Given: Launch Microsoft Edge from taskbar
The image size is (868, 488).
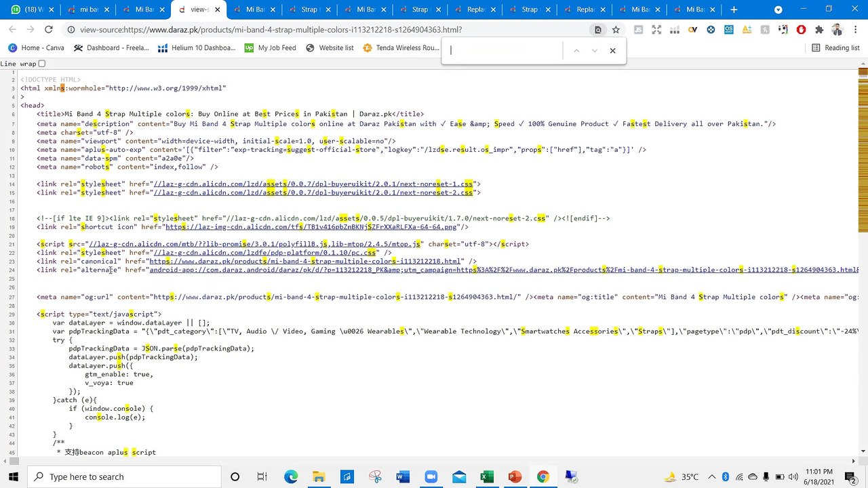Looking at the screenshot, I should (290, 476).
